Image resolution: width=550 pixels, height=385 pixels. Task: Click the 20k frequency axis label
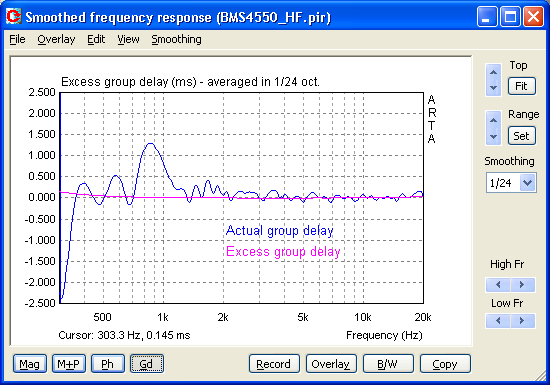pyautogui.click(x=423, y=317)
